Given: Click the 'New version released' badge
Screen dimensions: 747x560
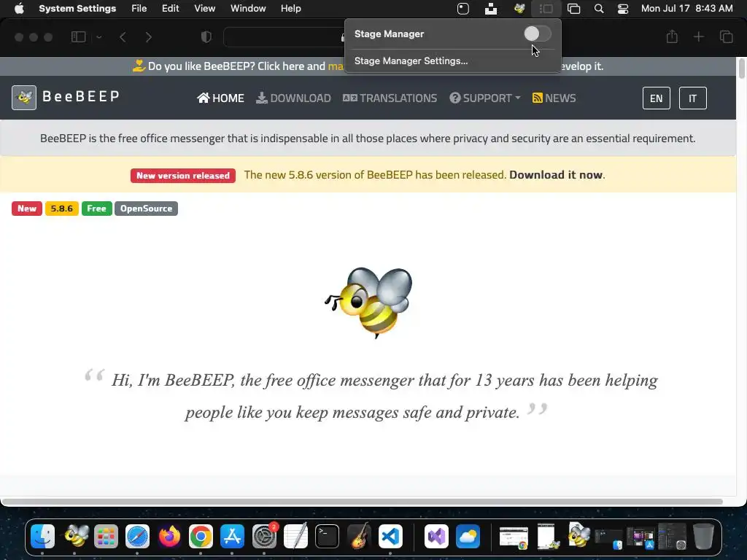Looking at the screenshot, I should pyautogui.click(x=183, y=175).
